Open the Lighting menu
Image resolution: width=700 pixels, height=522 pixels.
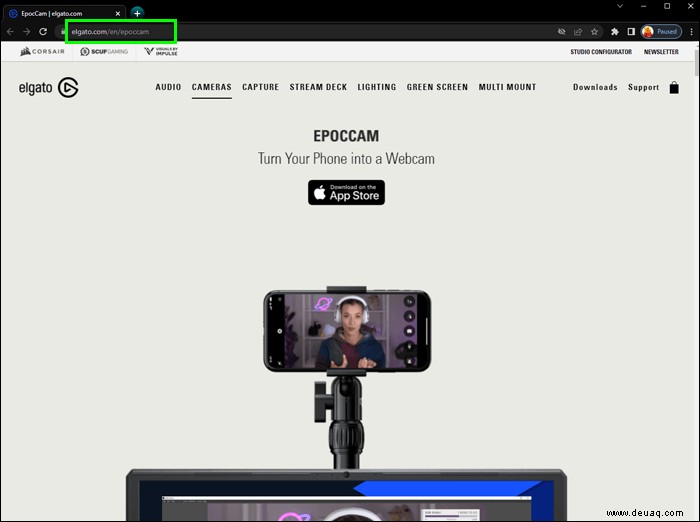coord(377,87)
